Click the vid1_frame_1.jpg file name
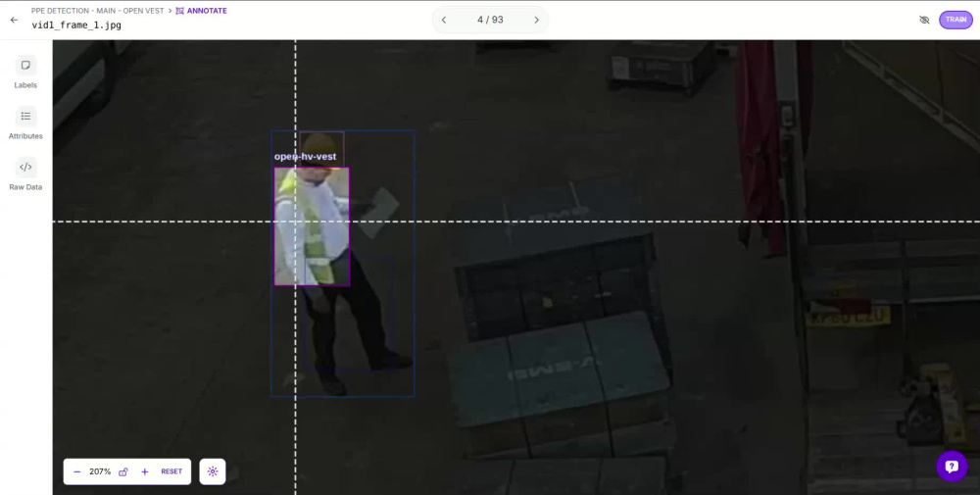Image resolution: width=980 pixels, height=495 pixels. 76,25
